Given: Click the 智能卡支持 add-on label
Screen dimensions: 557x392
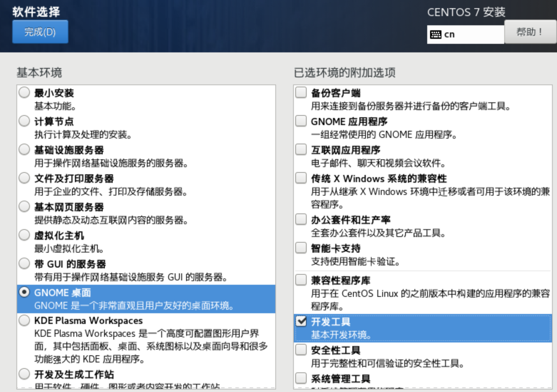Looking at the screenshot, I should click(x=336, y=248).
